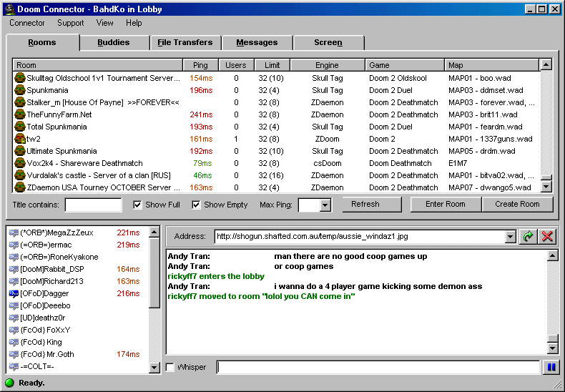Click the user list scroll down arrow

[x=154, y=368]
